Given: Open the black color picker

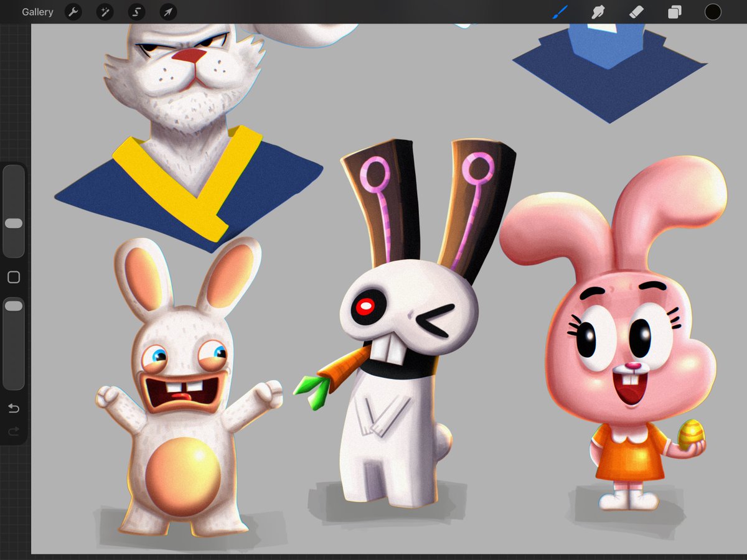Looking at the screenshot, I should [x=713, y=12].
